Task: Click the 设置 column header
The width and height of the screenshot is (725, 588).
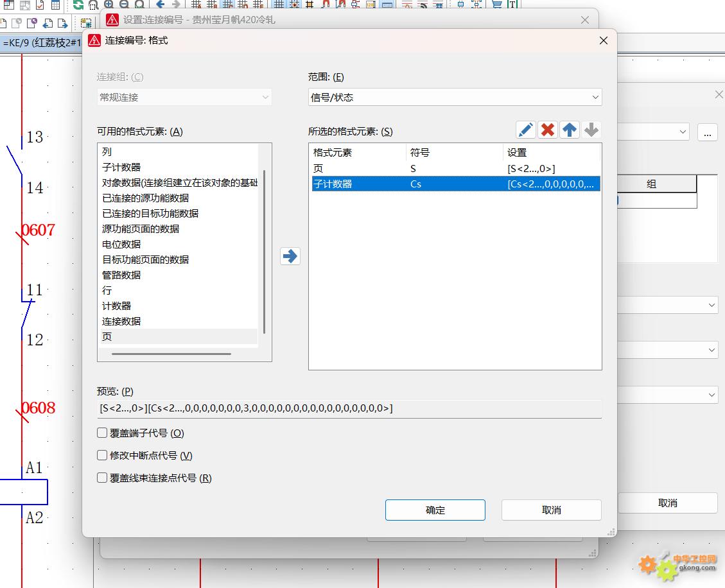Action: click(551, 153)
